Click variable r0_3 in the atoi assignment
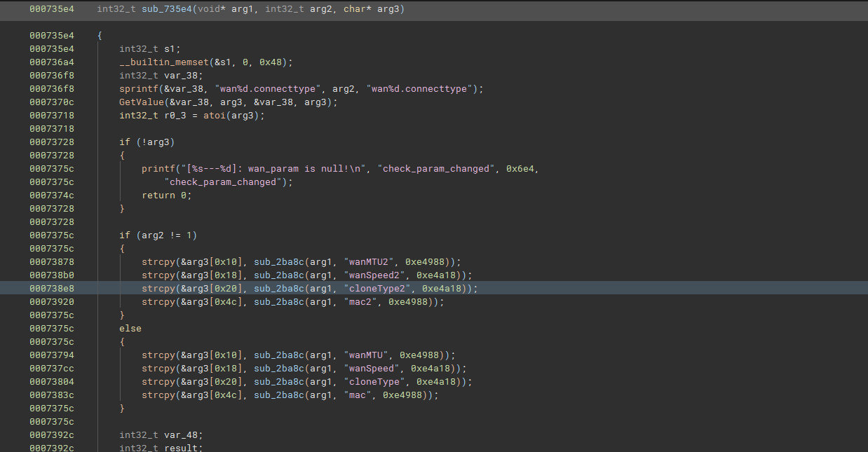Viewport: 868px width, 452px height. pos(175,115)
